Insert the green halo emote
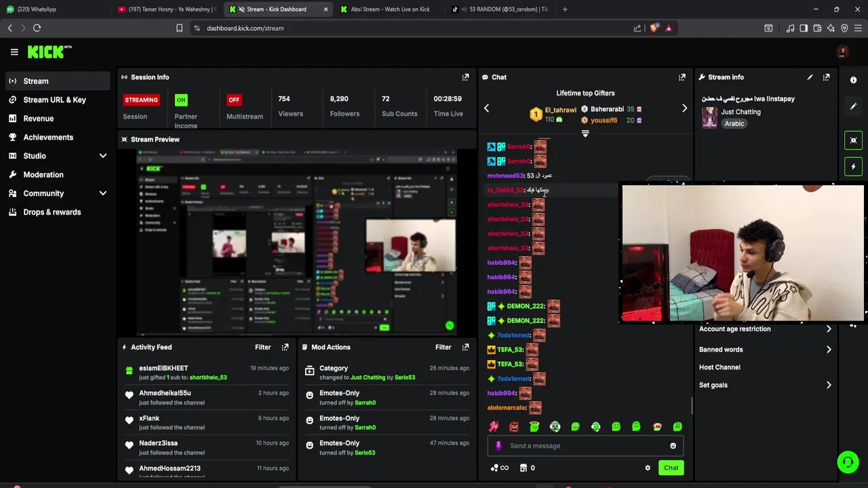 pyautogui.click(x=534, y=426)
